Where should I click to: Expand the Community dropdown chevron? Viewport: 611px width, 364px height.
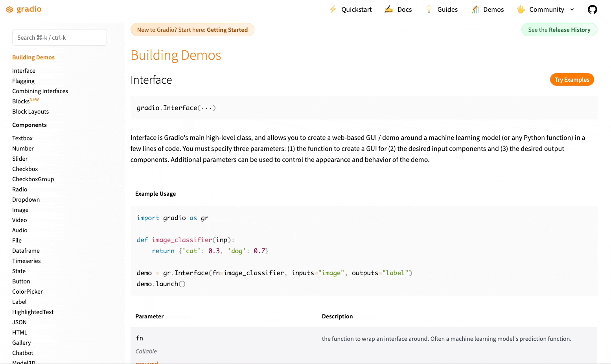click(572, 9)
